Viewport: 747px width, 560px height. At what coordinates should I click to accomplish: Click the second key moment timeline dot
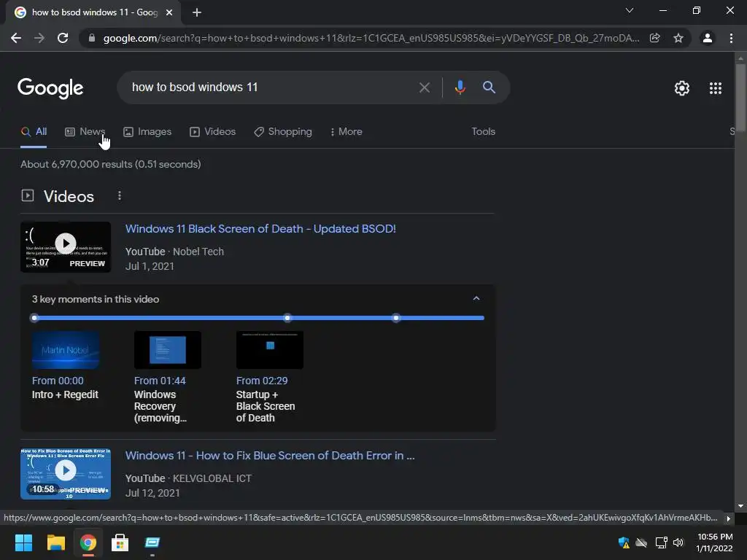pyautogui.click(x=287, y=318)
